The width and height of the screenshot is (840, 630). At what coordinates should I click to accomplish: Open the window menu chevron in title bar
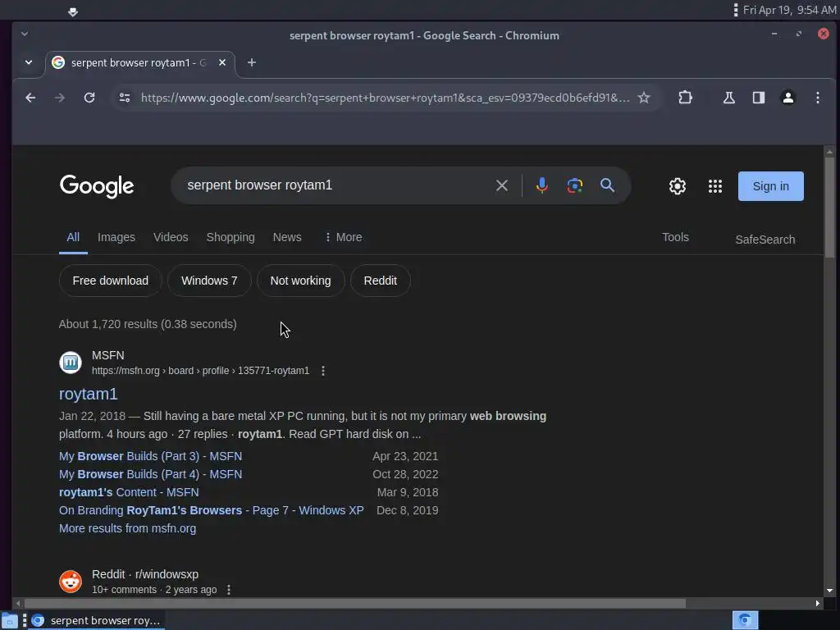pyautogui.click(x=25, y=34)
